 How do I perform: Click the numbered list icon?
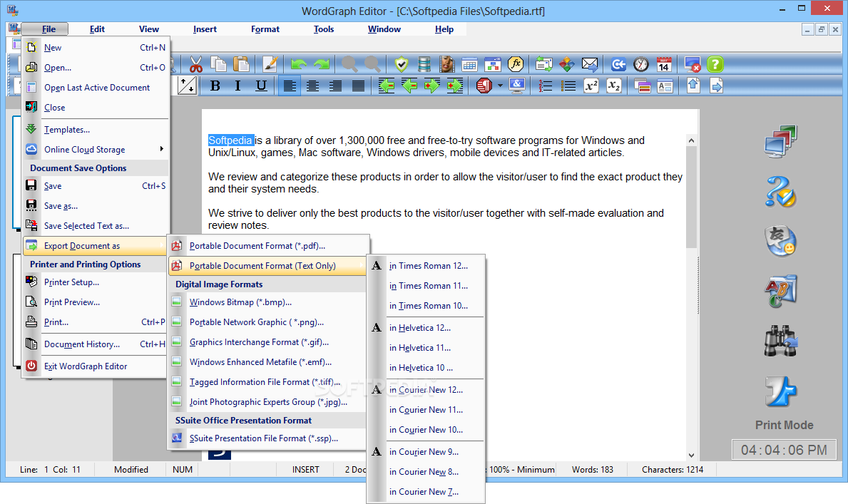(x=545, y=86)
